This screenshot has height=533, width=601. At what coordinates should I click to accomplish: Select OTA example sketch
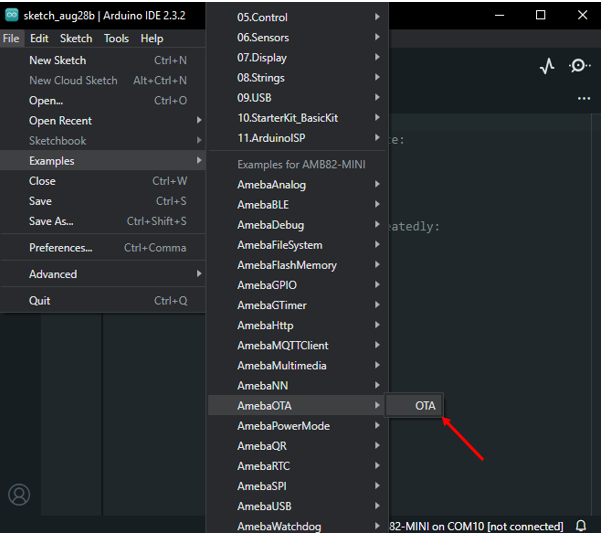pos(425,405)
